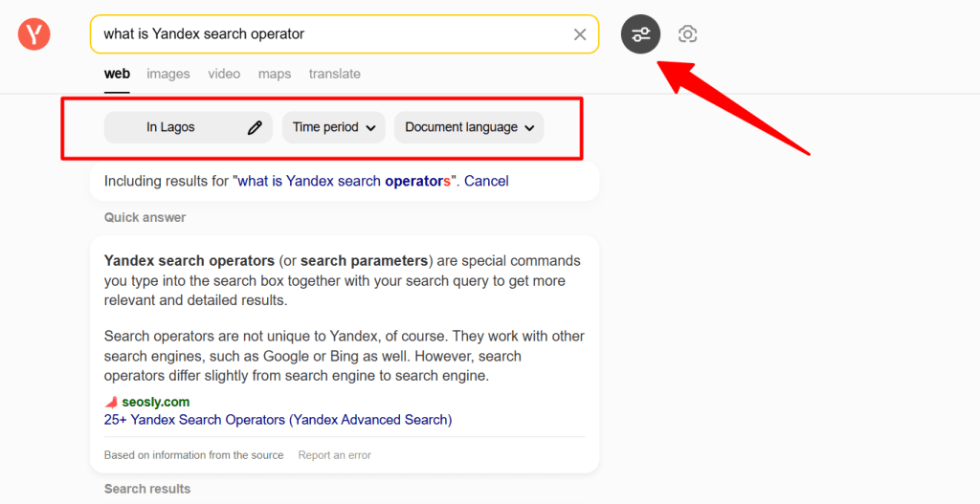
Task: Open the translate tab
Action: click(334, 74)
